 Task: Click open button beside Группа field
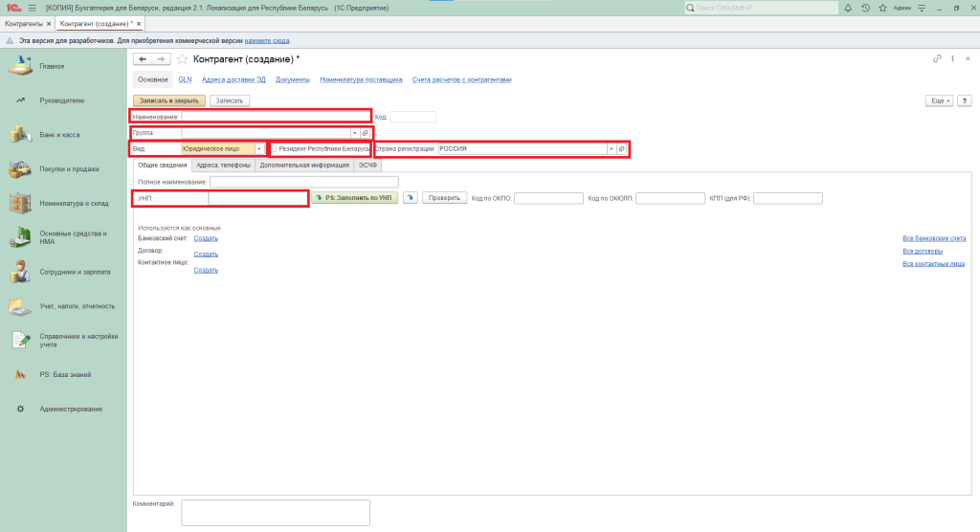tap(365, 133)
